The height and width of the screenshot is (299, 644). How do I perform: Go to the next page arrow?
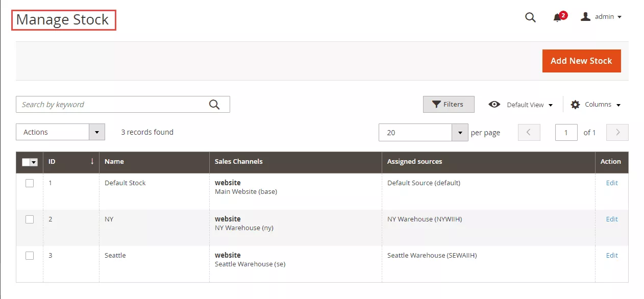[617, 132]
